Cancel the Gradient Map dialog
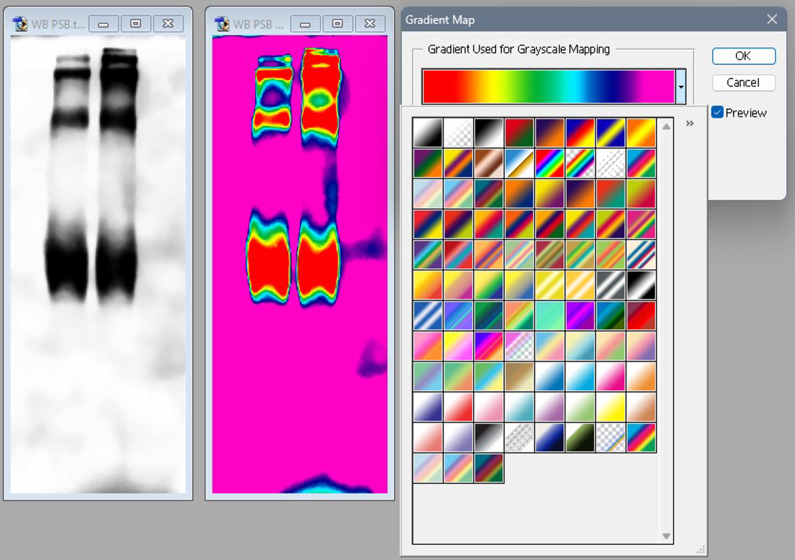Image resolution: width=795 pixels, height=560 pixels. tap(743, 83)
